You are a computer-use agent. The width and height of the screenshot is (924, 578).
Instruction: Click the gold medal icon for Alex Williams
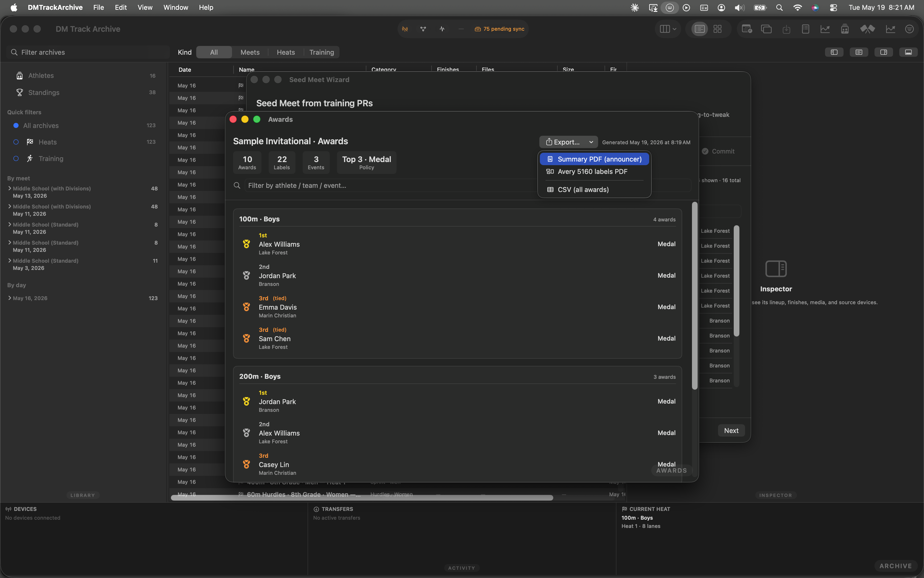(246, 244)
